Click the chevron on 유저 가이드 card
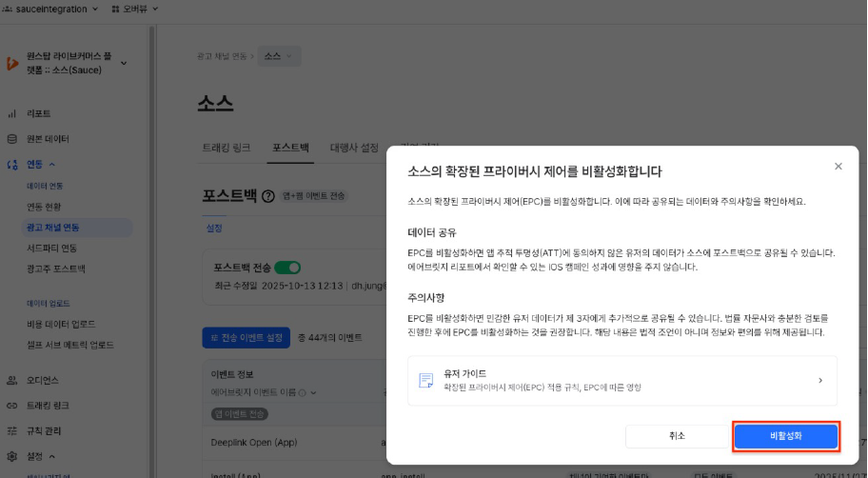The height and width of the screenshot is (478, 868). click(820, 381)
